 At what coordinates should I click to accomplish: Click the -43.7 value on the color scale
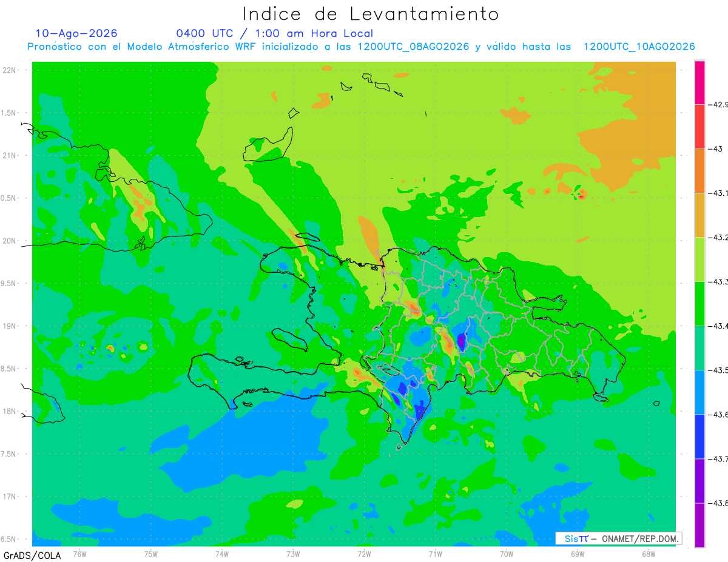point(718,458)
